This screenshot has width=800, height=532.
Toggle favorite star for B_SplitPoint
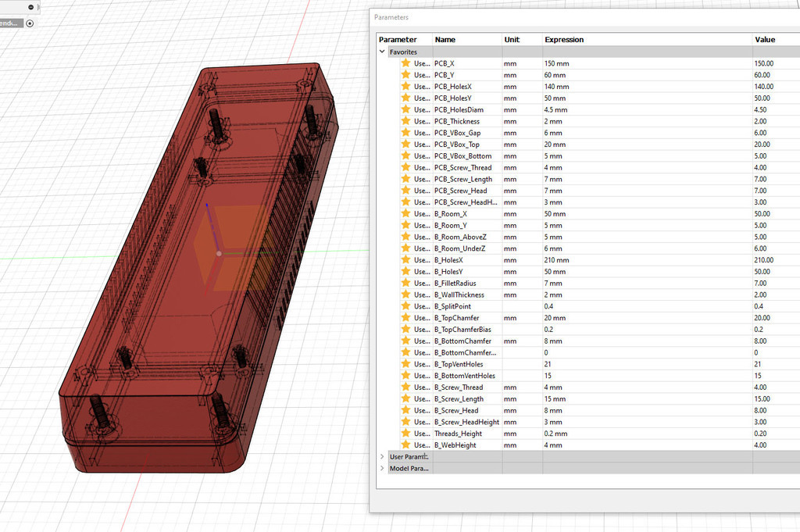(405, 306)
